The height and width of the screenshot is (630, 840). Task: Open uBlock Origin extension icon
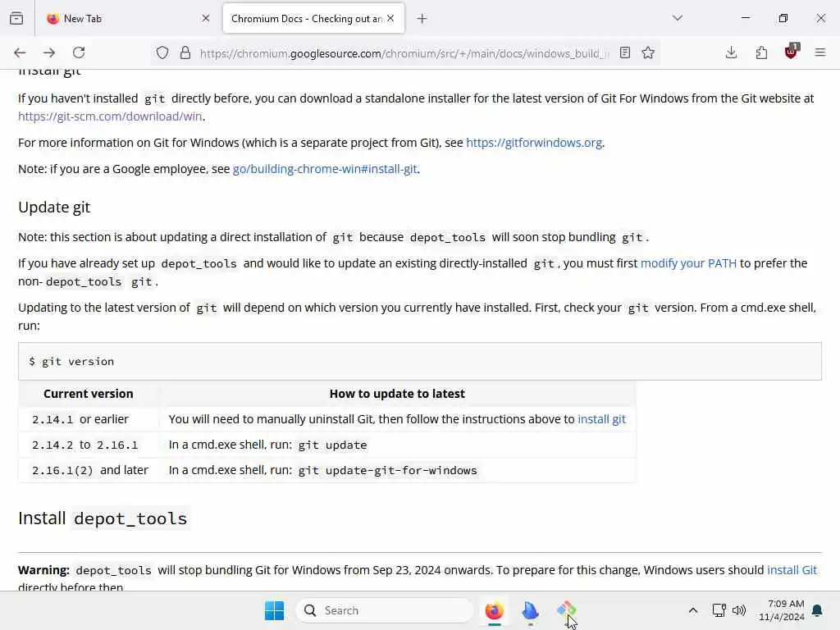click(792, 52)
